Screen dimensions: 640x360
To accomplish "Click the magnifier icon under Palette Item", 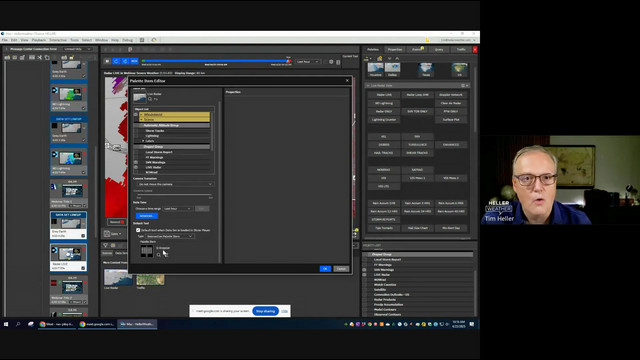I will click(159, 255).
